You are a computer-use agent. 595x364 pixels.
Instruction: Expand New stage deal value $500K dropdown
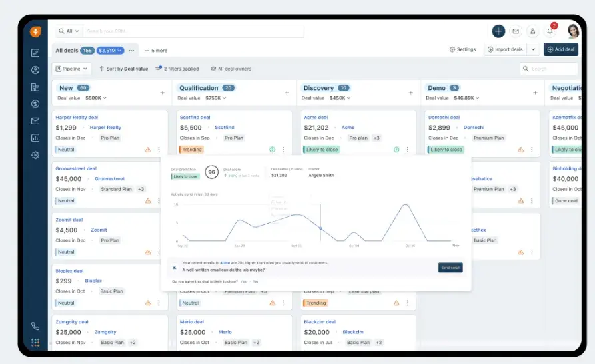96,98
